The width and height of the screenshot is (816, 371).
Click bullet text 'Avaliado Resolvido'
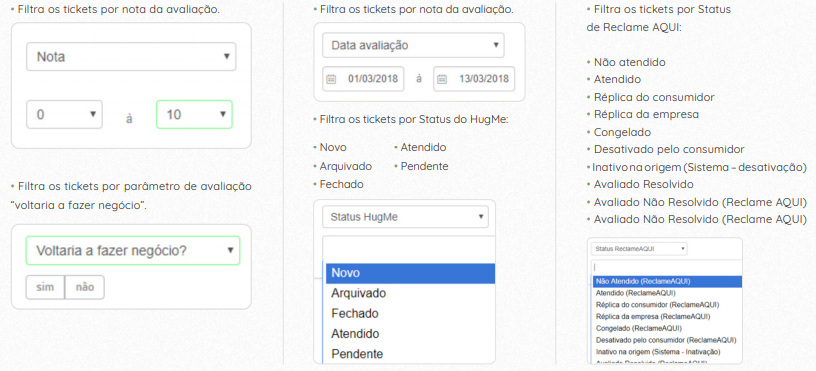pyautogui.click(x=644, y=184)
